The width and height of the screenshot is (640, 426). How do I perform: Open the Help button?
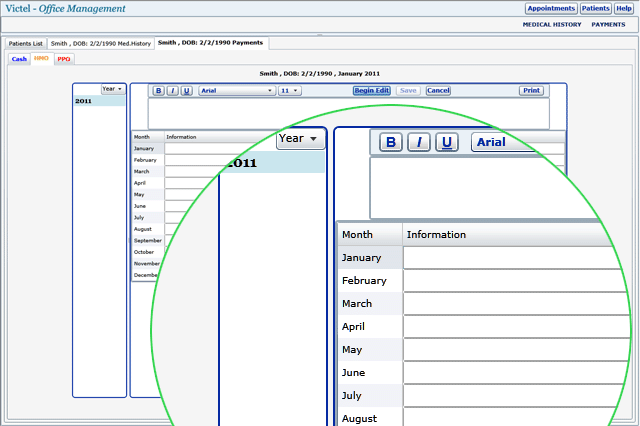(x=624, y=9)
